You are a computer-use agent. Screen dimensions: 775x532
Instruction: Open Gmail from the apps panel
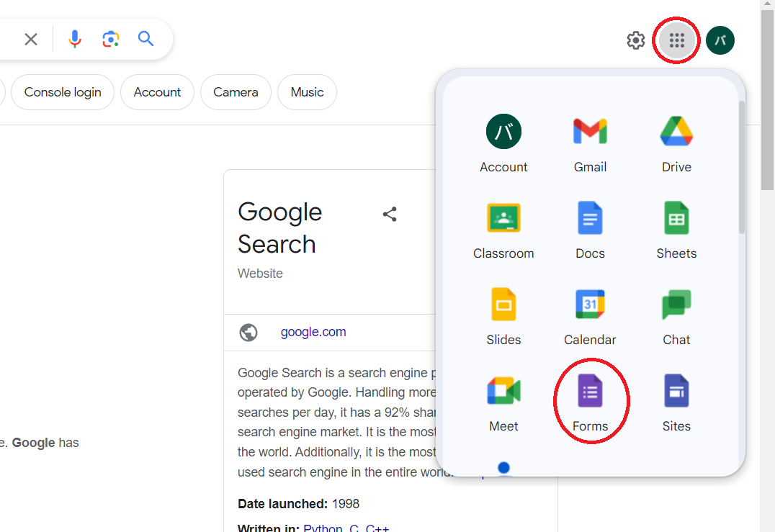[590, 144]
